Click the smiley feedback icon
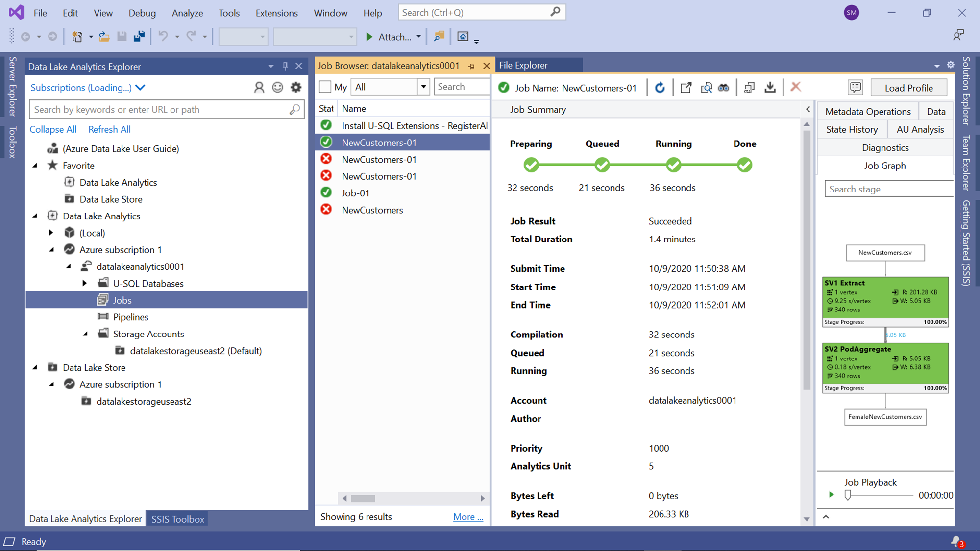 click(x=278, y=87)
